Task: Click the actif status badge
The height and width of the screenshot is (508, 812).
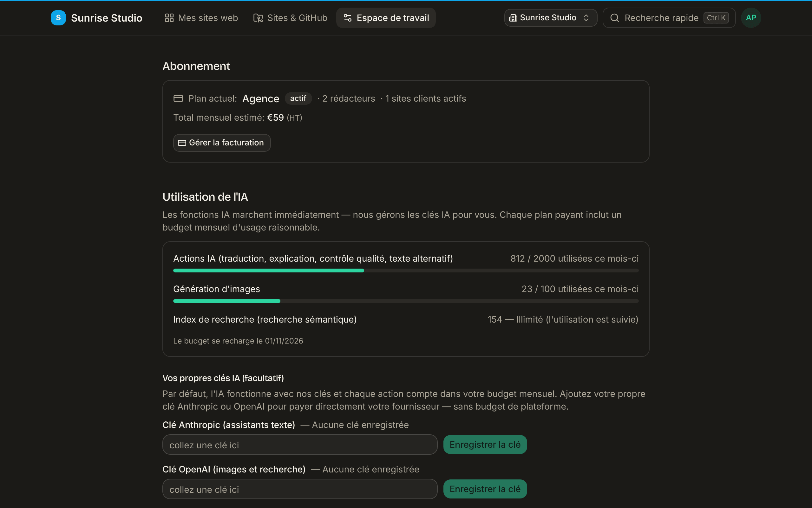Action: coord(298,98)
